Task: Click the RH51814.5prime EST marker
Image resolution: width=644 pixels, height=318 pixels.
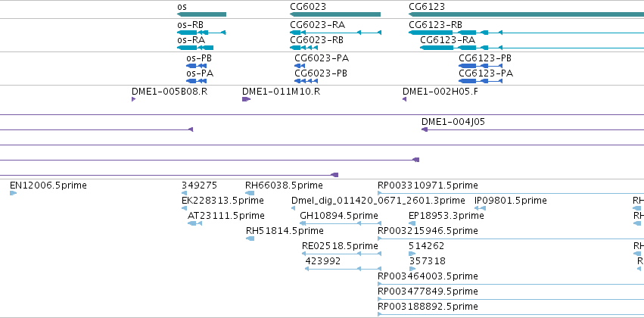Action: pos(250,238)
